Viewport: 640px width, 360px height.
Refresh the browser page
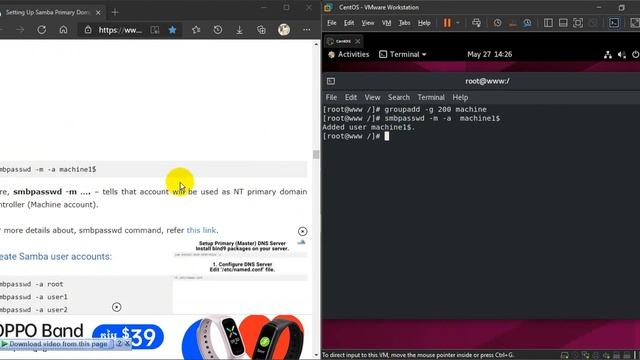42,30
